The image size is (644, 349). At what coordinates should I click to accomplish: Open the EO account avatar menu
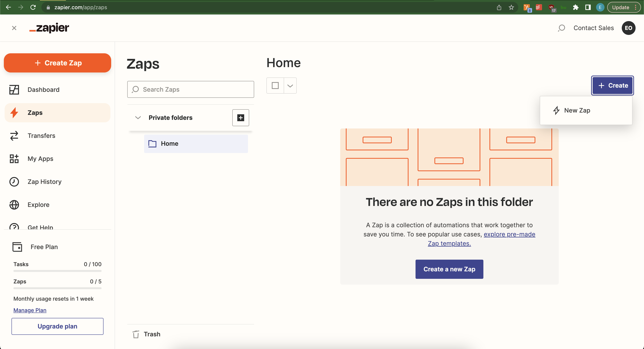[x=628, y=28]
